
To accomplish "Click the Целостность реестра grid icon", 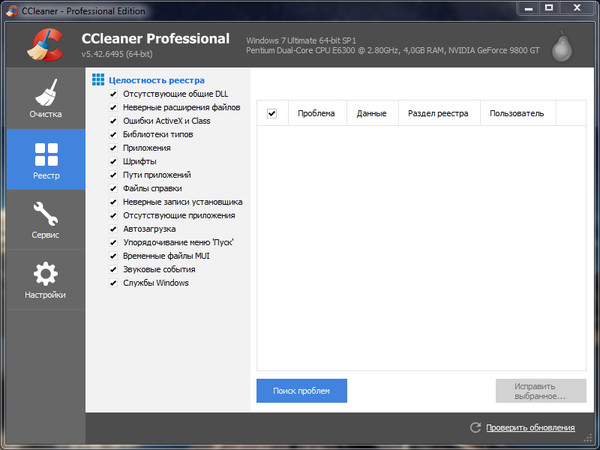I will coord(97,80).
